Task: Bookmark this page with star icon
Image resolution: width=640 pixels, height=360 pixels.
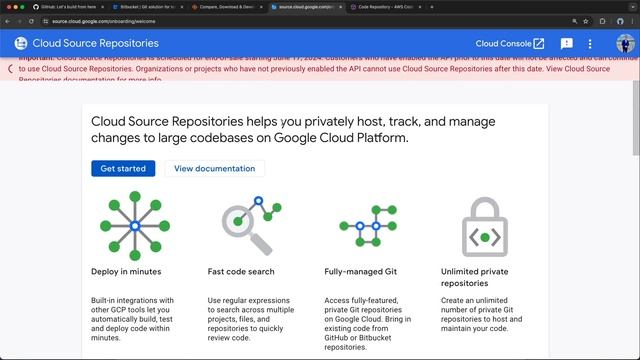Action: tap(586, 21)
